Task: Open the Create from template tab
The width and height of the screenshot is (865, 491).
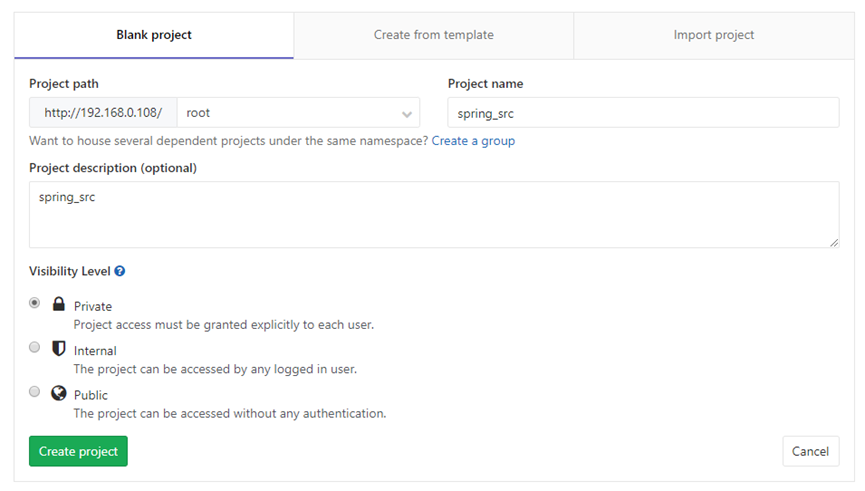Action: point(434,35)
